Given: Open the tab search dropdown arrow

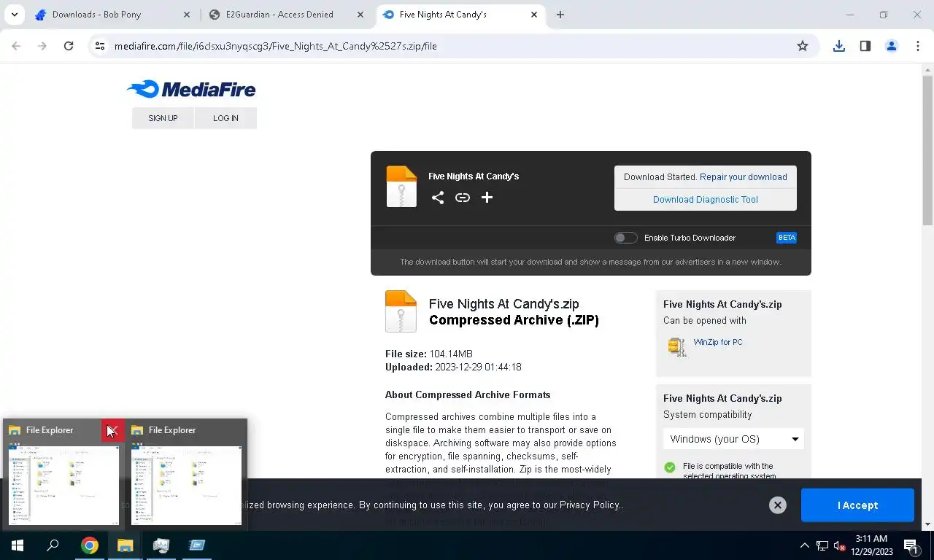Looking at the screenshot, I should (14, 15).
